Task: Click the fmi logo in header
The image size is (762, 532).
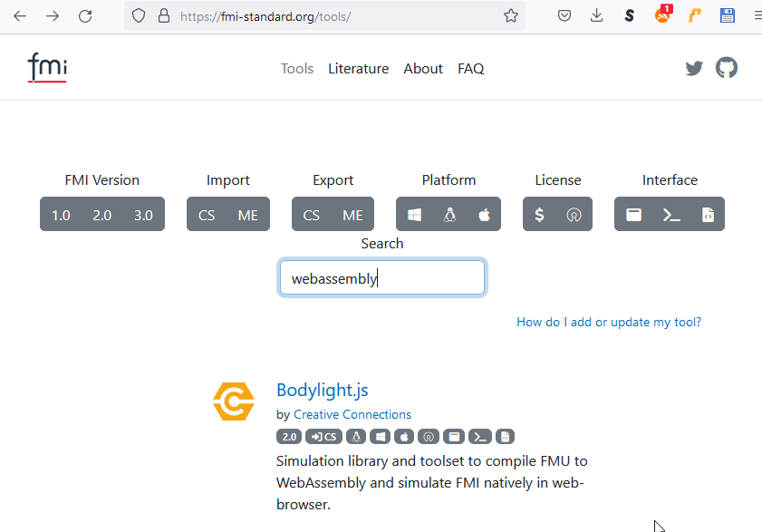Action: click(x=47, y=68)
